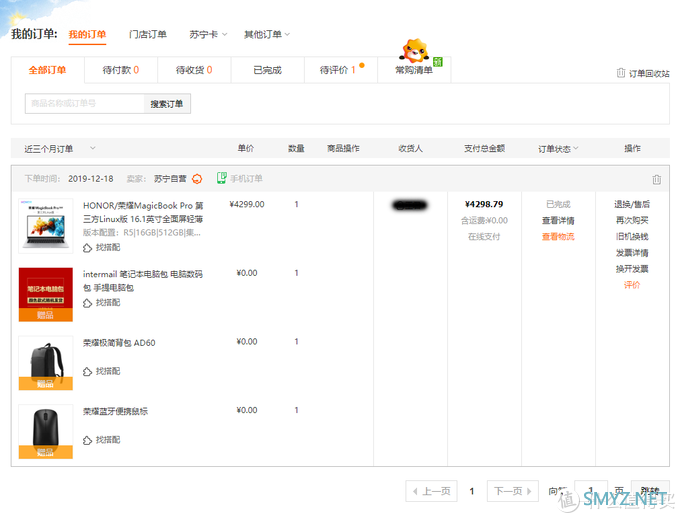Open the 荣耀蓝牙便携鼠标 product title

[115, 411]
